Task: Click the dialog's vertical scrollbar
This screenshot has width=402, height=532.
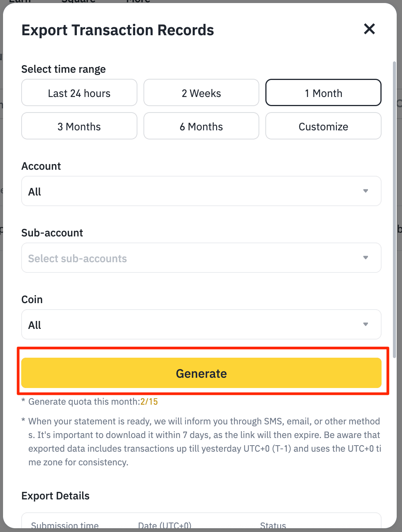Action: coord(394,210)
